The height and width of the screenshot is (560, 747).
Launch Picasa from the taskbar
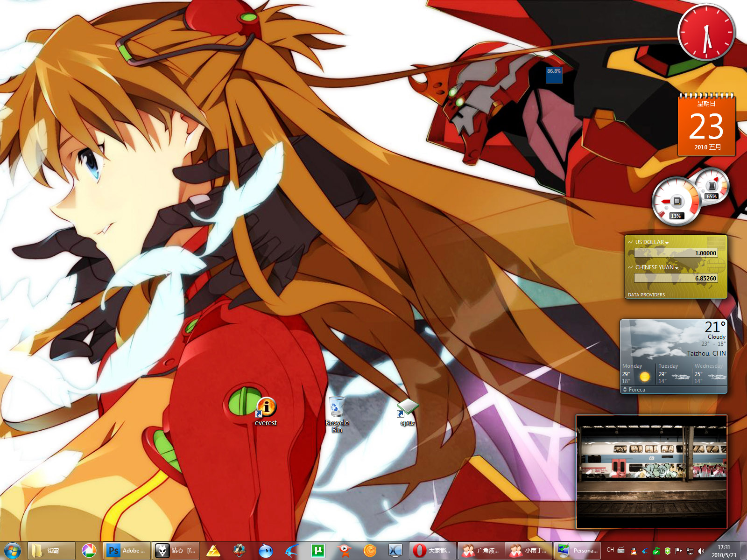tap(89, 551)
